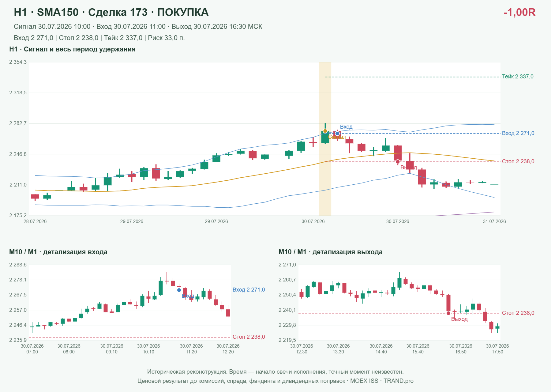551x392 pixels.
Task: Click the 'Вход 2 271,0' label on main chart
Action: [518, 133]
